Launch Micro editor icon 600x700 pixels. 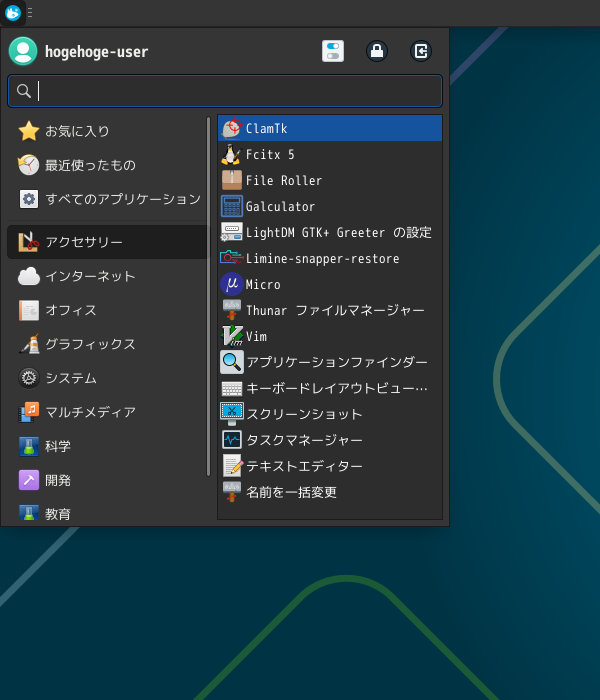(x=232, y=284)
